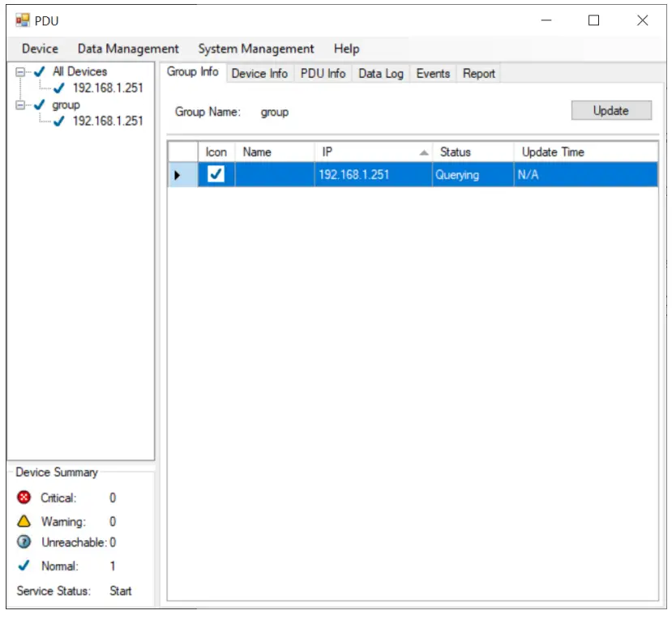The image size is (672, 619).
Task: Select 192.168.1.251 under group node
Action: tap(108, 121)
